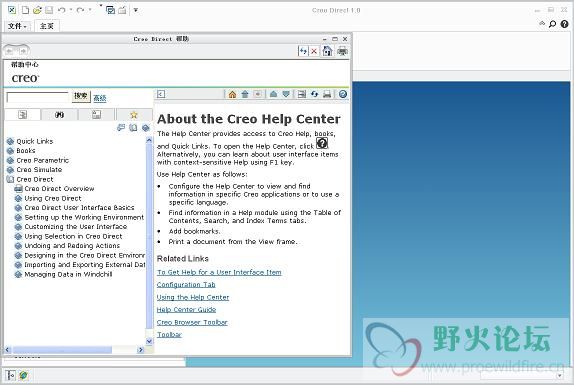Go back in the help browser

(x=10, y=51)
